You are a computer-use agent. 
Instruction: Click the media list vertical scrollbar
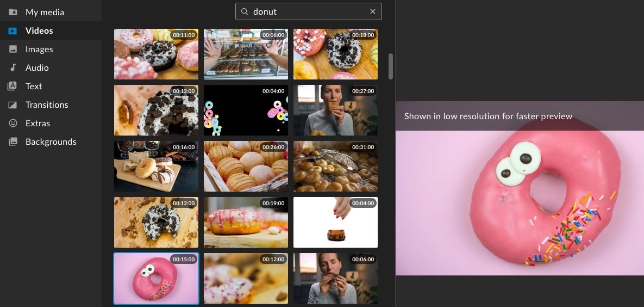pos(390,66)
